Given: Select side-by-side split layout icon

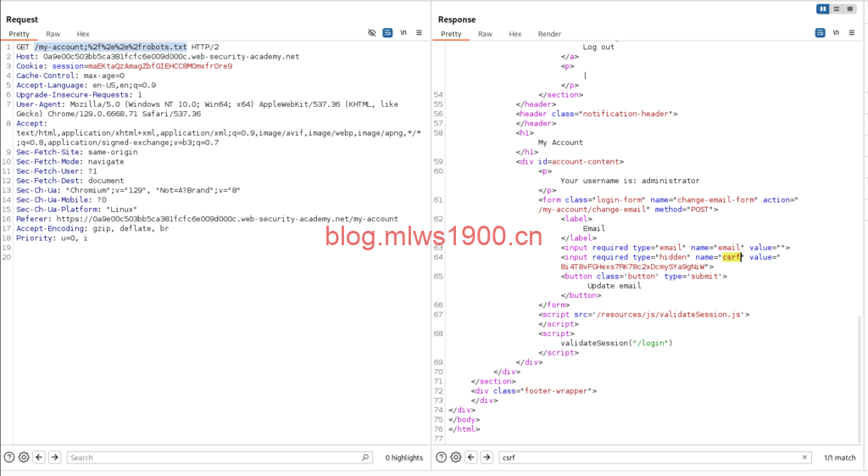Looking at the screenshot, I should tap(822, 8).
